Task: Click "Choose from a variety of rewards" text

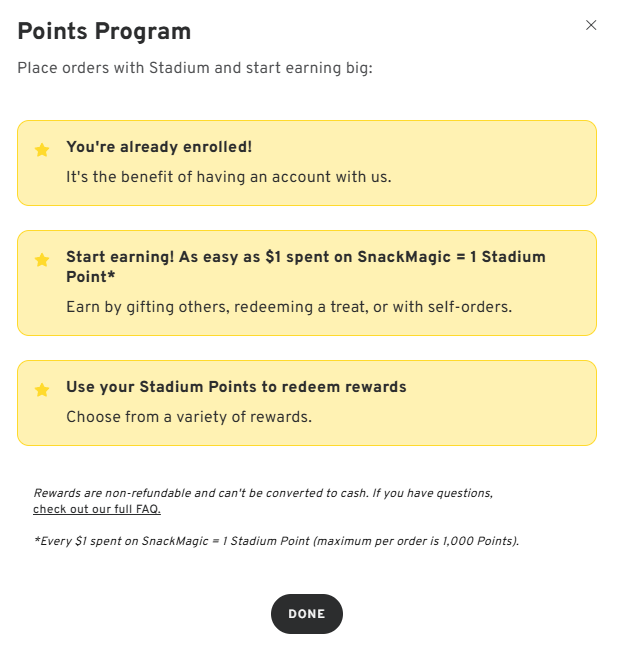Action: 188,416
